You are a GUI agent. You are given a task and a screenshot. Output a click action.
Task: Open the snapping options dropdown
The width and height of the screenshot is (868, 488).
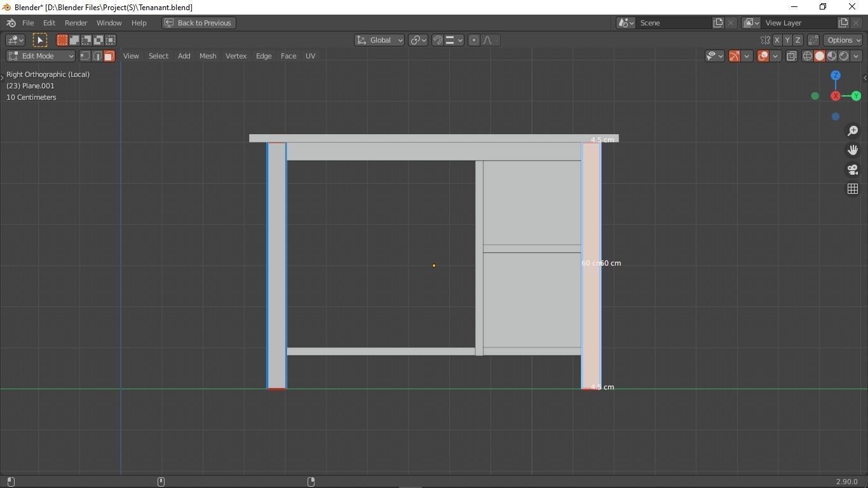click(454, 40)
